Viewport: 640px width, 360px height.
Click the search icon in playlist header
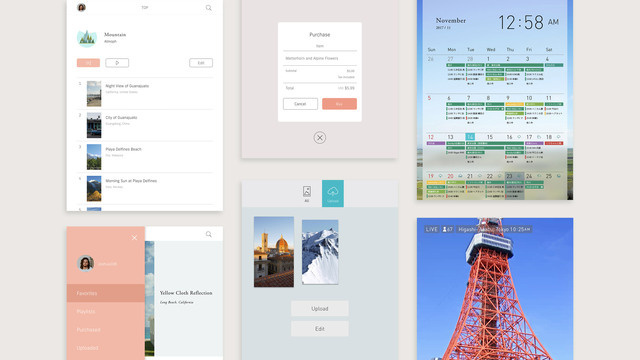coord(209,8)
